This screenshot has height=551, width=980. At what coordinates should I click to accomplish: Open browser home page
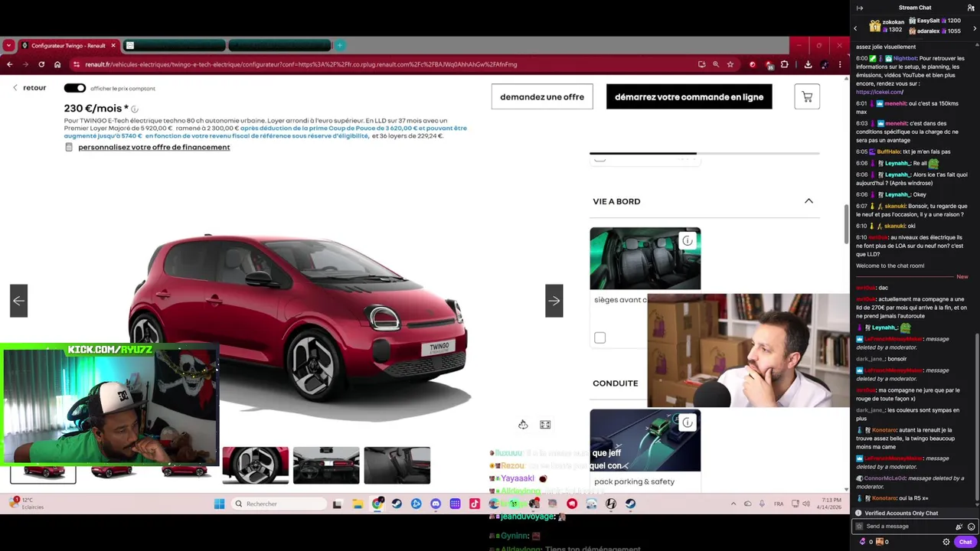click(57, 64)
